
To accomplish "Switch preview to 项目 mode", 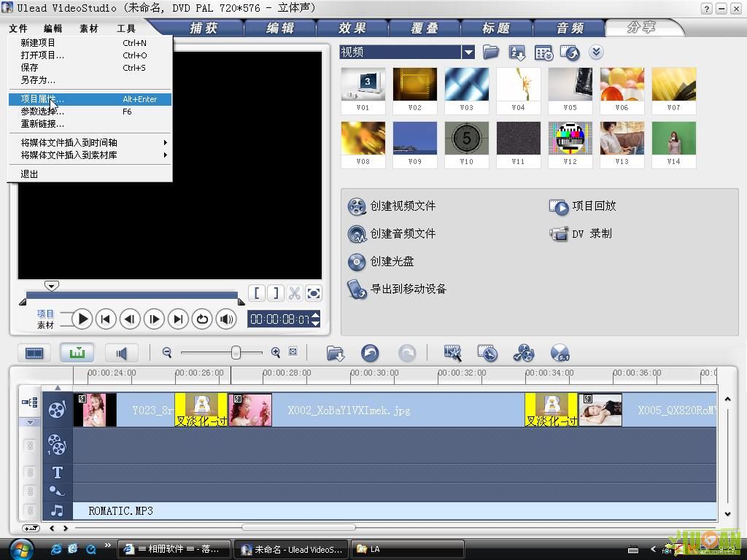I will [x=45, y=314].
